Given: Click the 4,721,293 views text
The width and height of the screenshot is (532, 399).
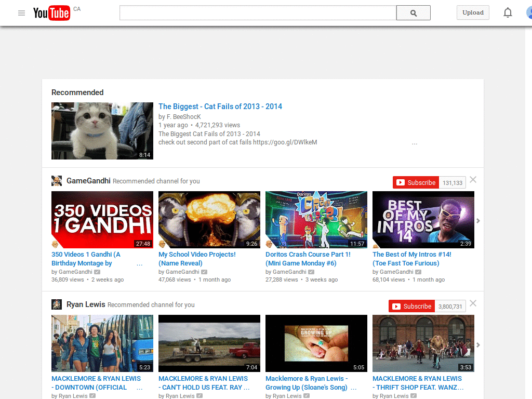Looking at the screenshot, I should [218, 125].
